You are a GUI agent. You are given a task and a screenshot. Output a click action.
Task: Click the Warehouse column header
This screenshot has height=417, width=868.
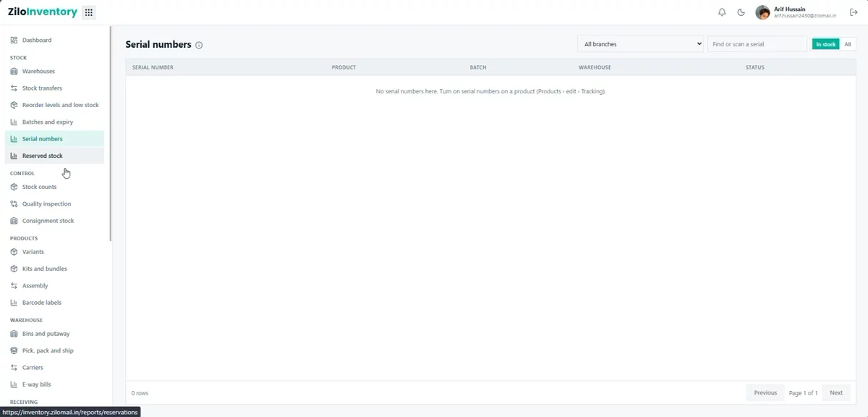click(595, 67)
